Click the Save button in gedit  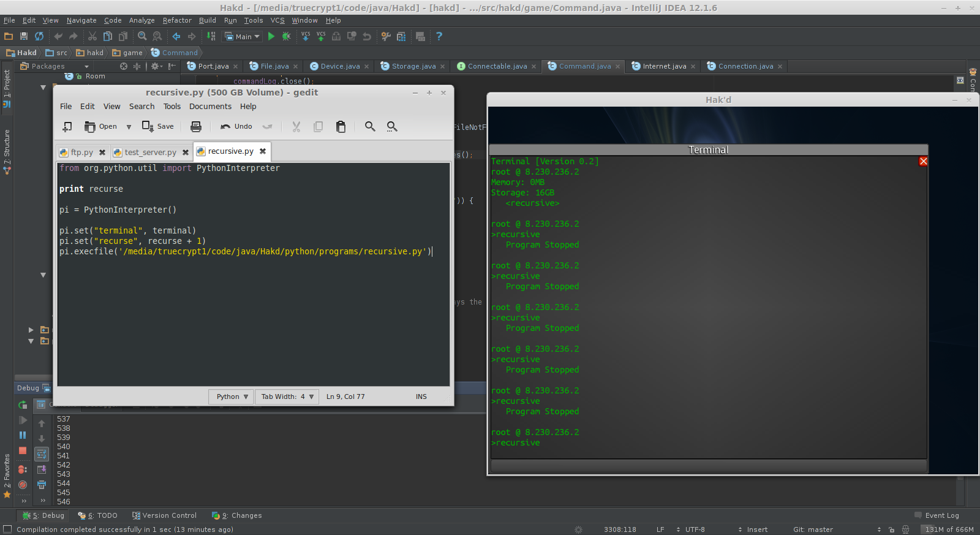(158, 127)
